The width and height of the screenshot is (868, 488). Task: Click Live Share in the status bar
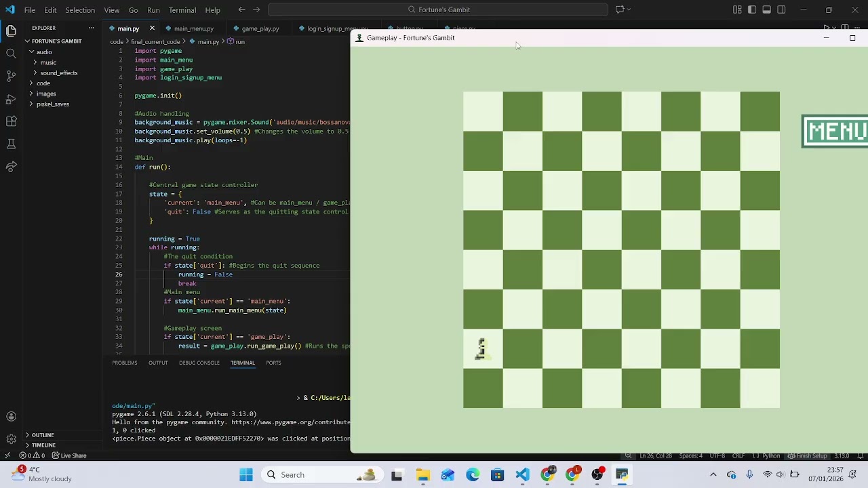click(69, 455)
